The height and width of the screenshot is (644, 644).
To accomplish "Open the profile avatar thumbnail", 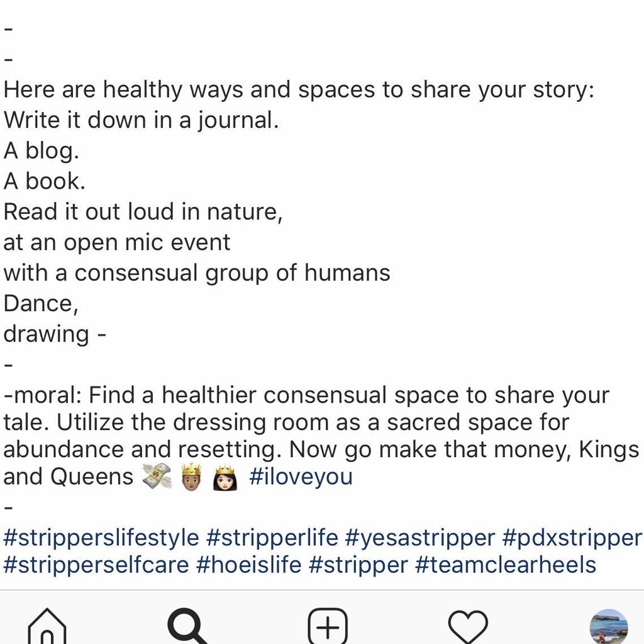I will tap(609, 627).
